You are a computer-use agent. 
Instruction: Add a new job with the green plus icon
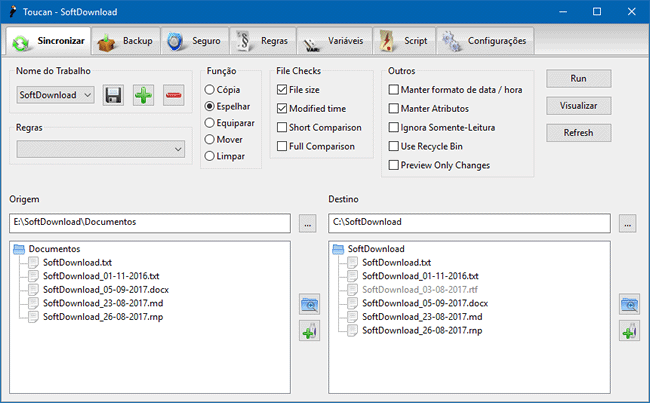(x=143, y=95)
